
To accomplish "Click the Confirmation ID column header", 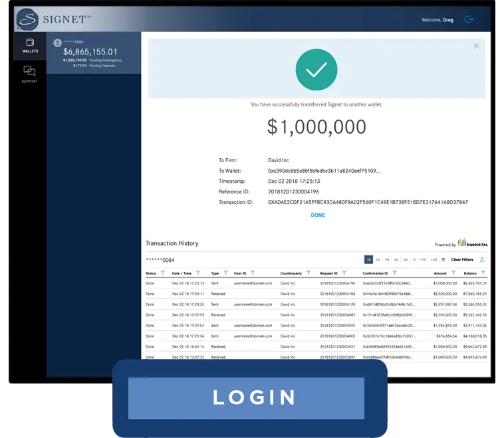I will 375,273.
